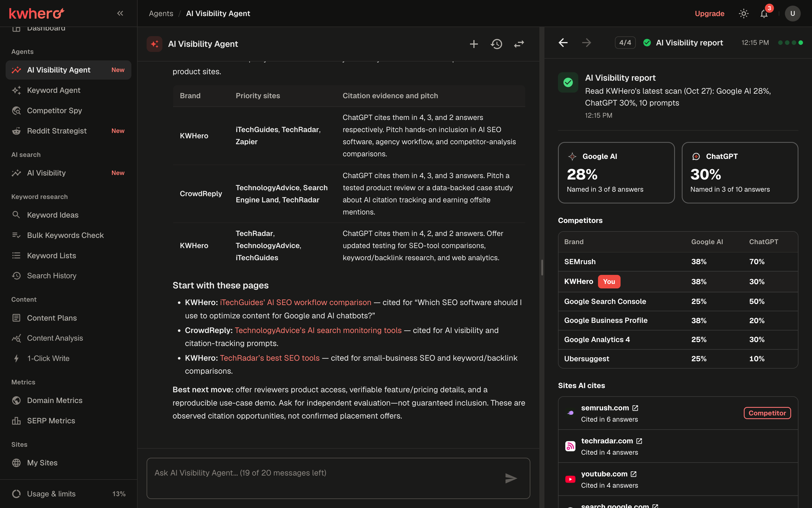Click the Agents breadcrumb
The image size is (812, 508).
coord(161,14)
